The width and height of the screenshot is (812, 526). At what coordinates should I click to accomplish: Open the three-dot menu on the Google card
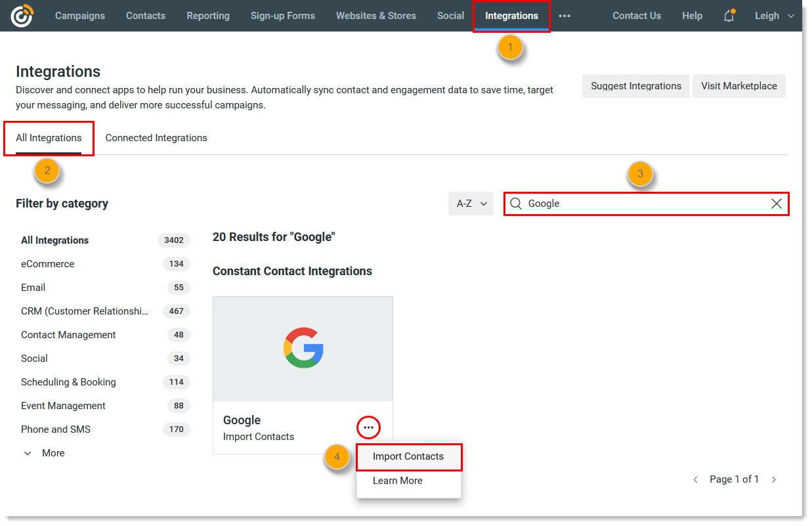[368, 427]
